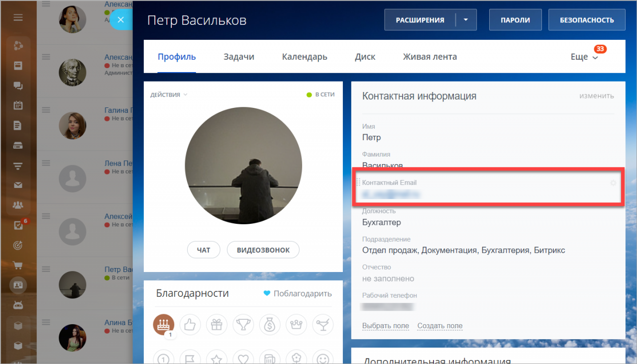Screen dimensions: 637x364
Task: Click the Петр first name value
Action: 372,137
